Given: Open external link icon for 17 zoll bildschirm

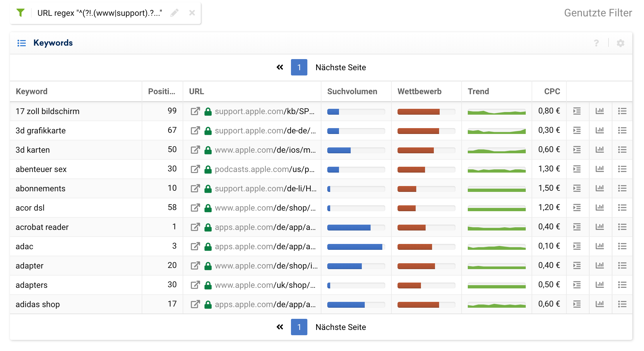Looking at the screenshot, I should [195, 111].
